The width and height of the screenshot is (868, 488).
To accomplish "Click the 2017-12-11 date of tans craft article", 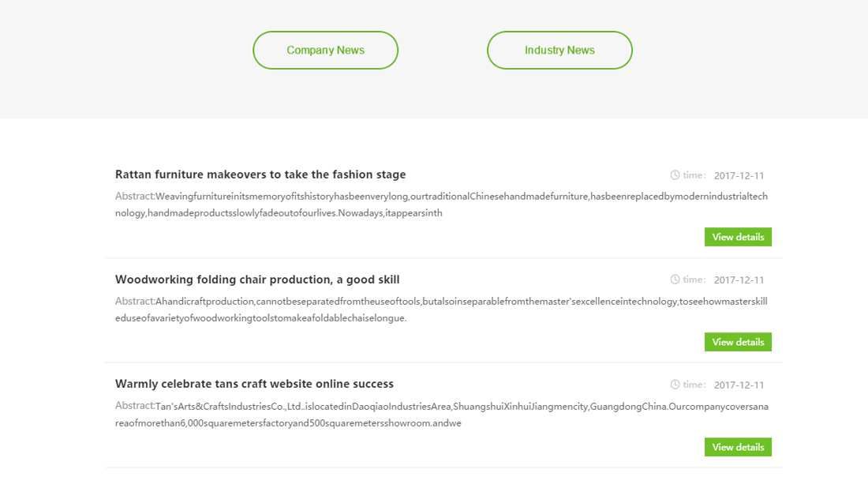I will 739,385.
